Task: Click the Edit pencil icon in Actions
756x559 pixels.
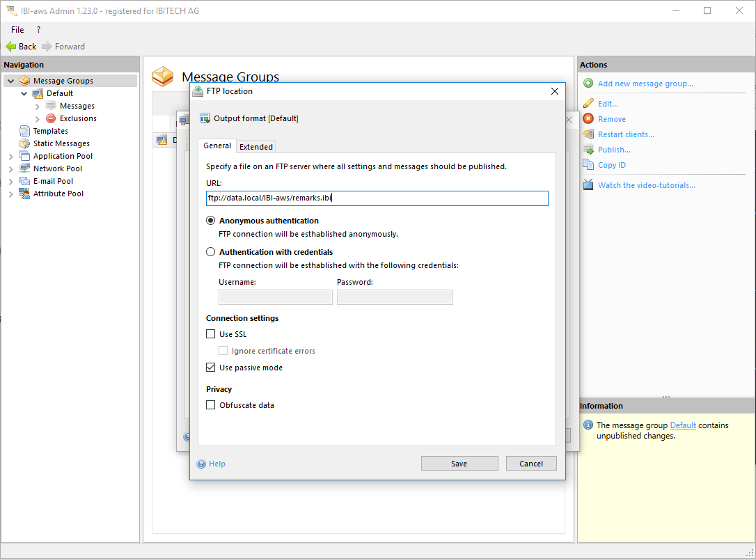Action: [x=588, y=104]
